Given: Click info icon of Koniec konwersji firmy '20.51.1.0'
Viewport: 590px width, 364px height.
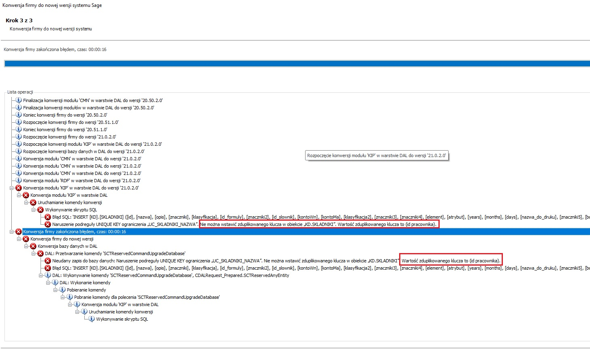Looking at the screenshot, I should (19, 130).
